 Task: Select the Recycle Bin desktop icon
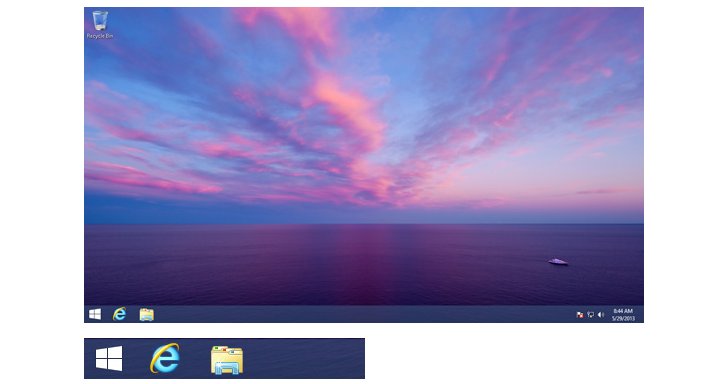(x=100, y=21)
